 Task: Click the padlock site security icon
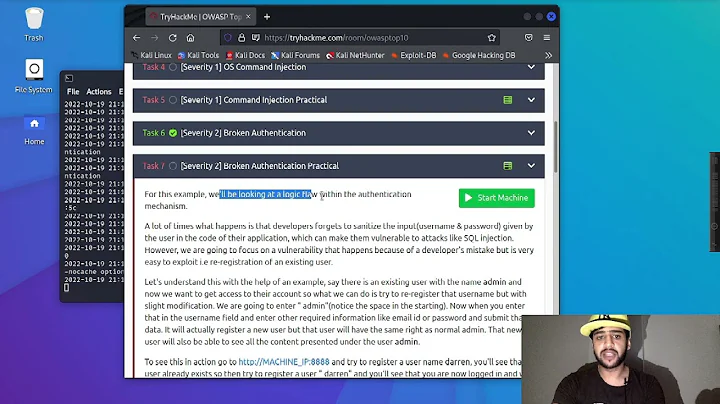click(x=242, y=38)
